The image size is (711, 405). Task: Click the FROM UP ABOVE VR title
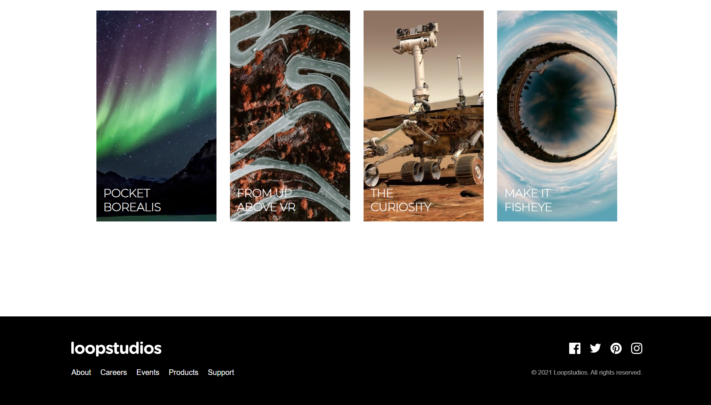point(266,200)
